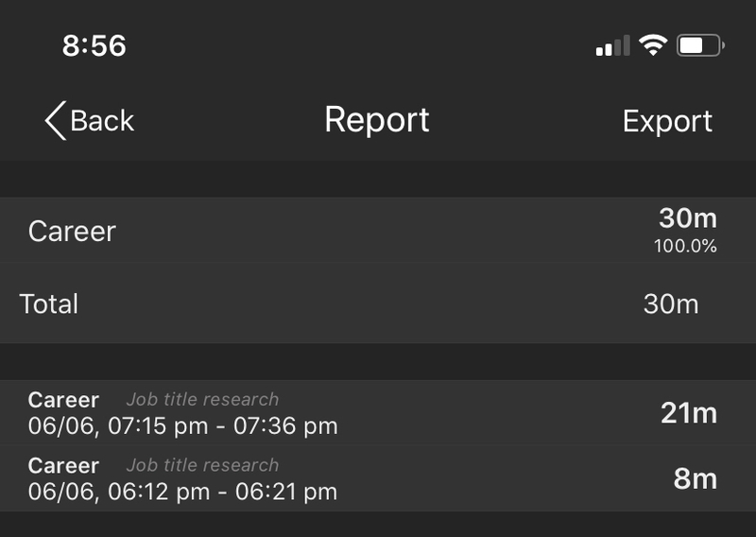Tap the Report title

377,120
